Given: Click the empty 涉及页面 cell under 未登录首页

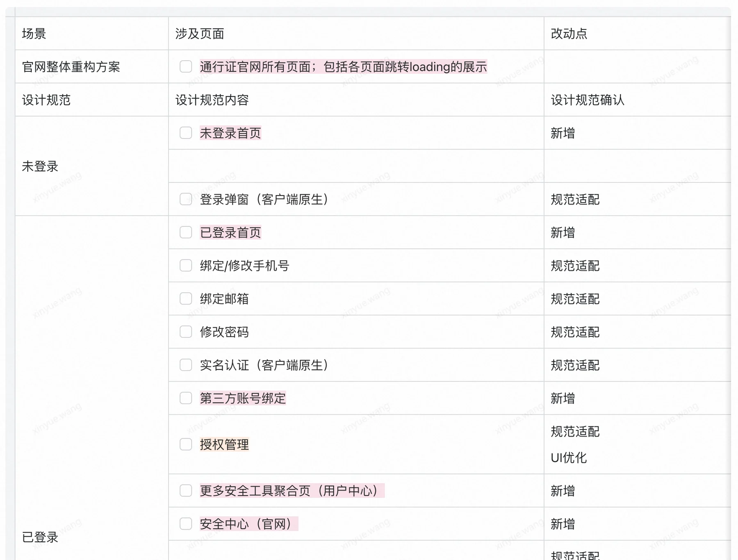Looking at the screenshot, I should [x=356, y=166].
